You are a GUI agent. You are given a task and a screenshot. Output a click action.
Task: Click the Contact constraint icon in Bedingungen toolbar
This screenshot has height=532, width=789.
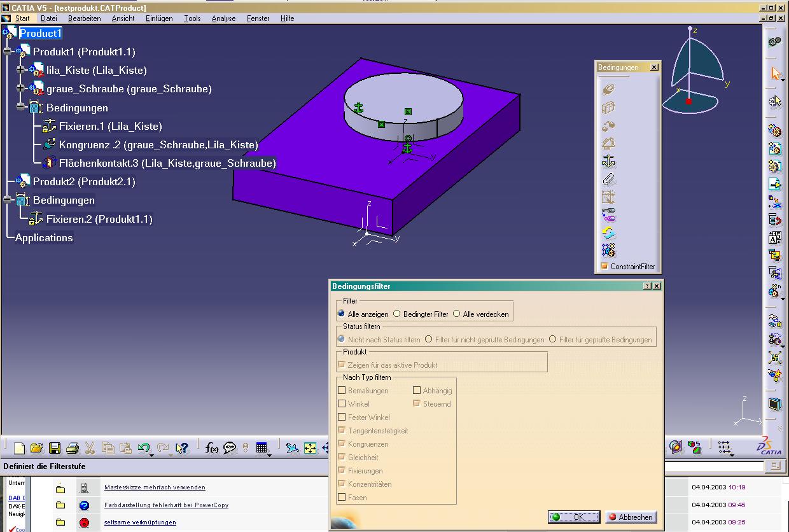coord(608,108)
